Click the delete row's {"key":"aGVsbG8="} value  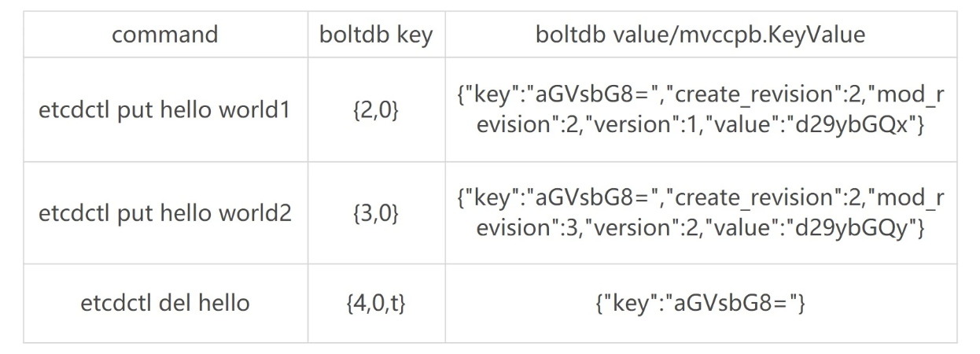(700, 303)
